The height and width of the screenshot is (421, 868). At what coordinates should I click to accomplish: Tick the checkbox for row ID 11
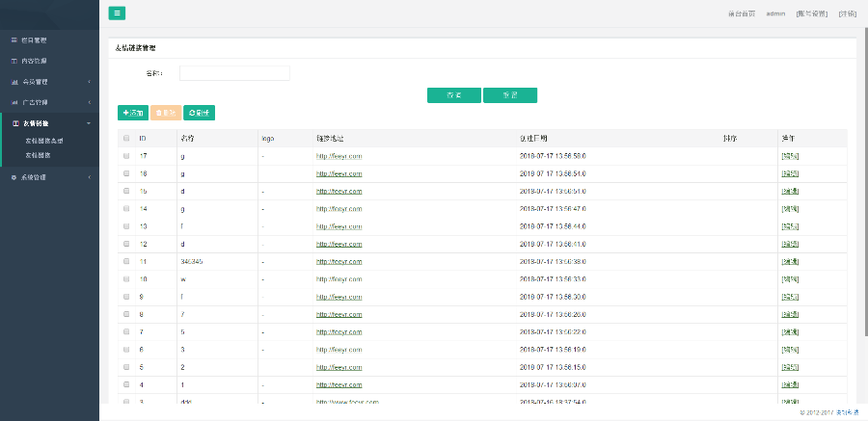coord(126,261)
